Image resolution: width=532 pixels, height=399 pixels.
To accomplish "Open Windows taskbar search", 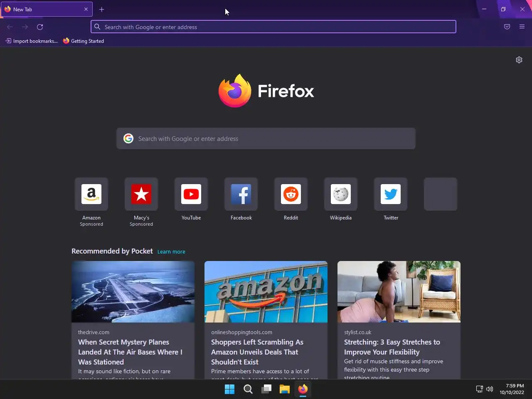I will [248, 389].
